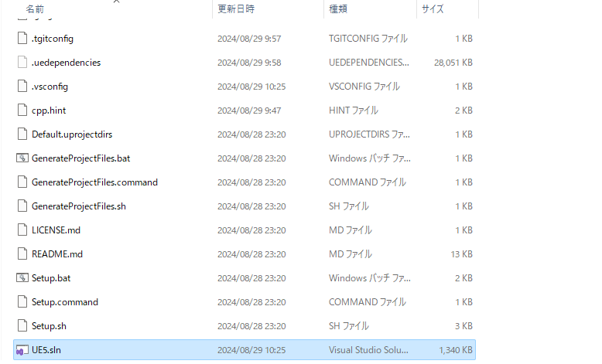Click the 28,051 KB size value
602x364 pixels.
[x=453, y=63]
